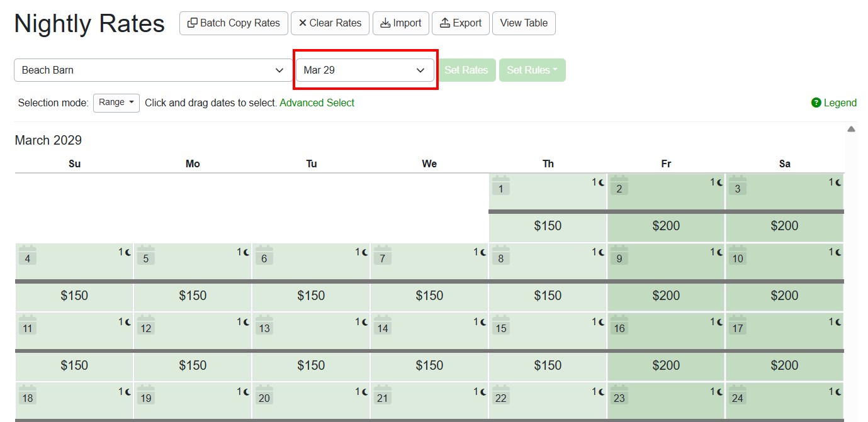Click the $150 rate for Wednesday March 14
868x422 pixels.
(x=429, y=365)
